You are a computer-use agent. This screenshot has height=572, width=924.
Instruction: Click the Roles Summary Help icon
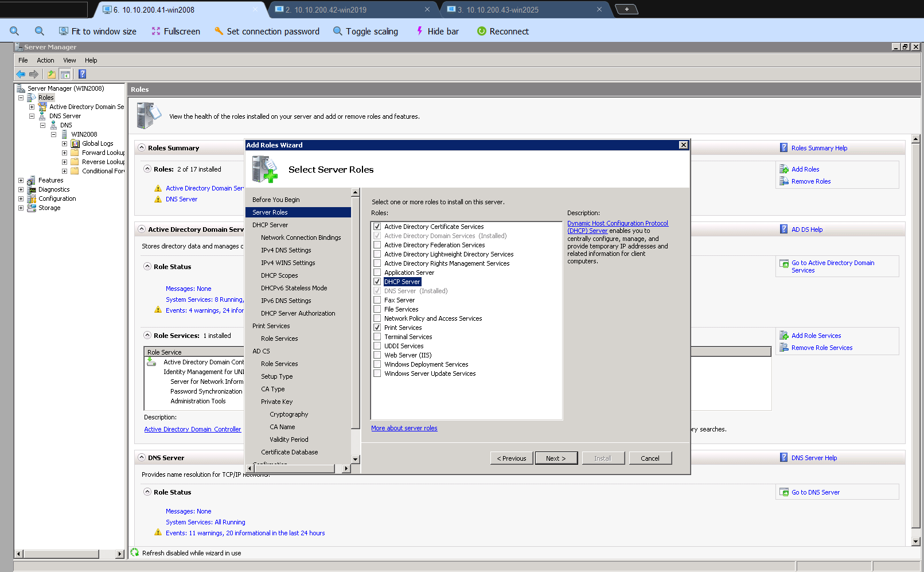pos(784,148)
